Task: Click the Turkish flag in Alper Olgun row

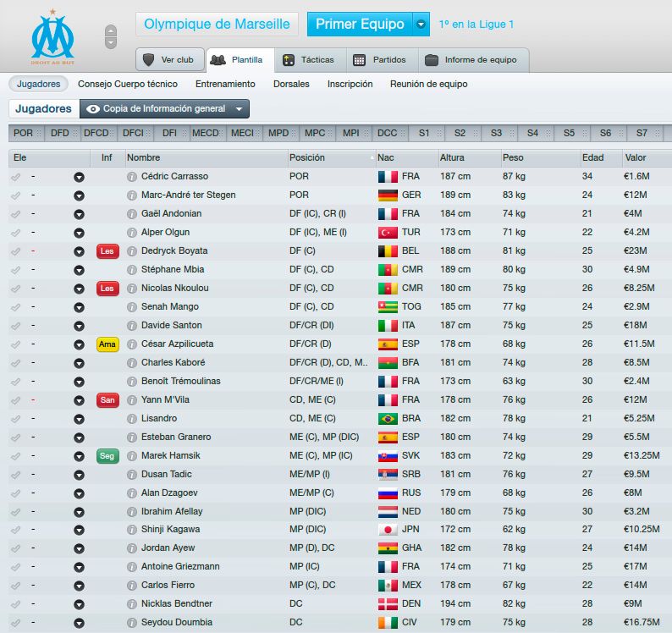Action: click(388, 233)
